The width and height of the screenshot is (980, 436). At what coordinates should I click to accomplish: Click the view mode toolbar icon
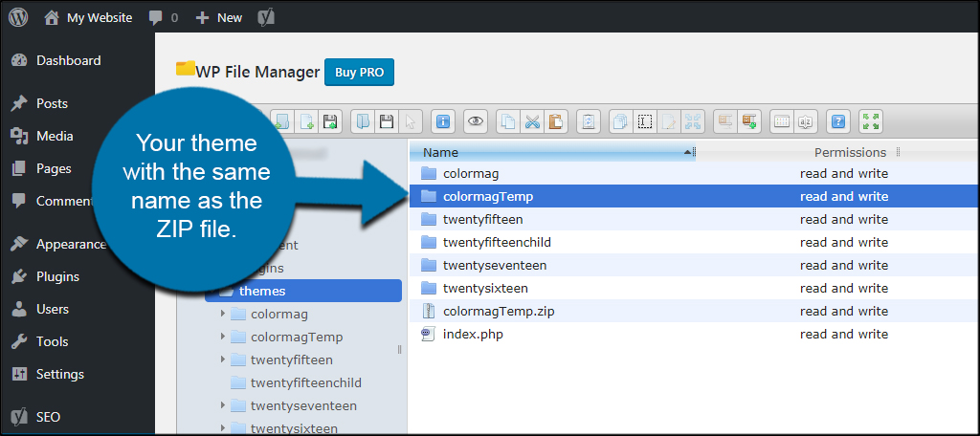click(782, 121)
